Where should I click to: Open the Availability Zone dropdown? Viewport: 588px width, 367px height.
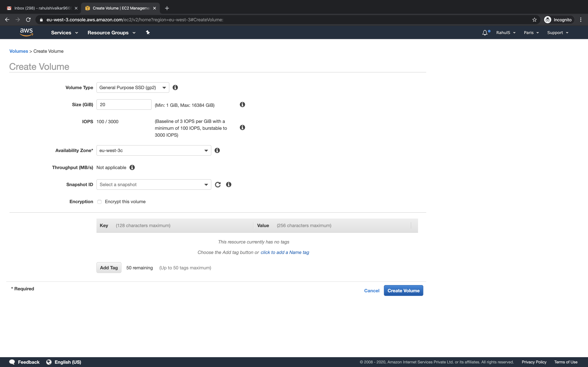tap(154, 150)
